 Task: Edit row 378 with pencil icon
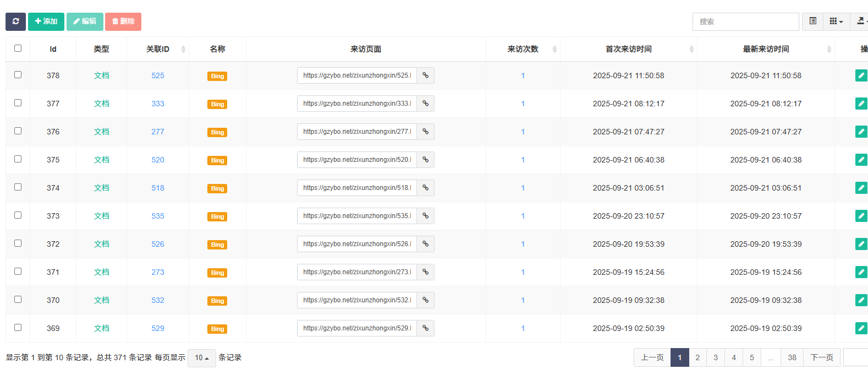tap(861, 75)
